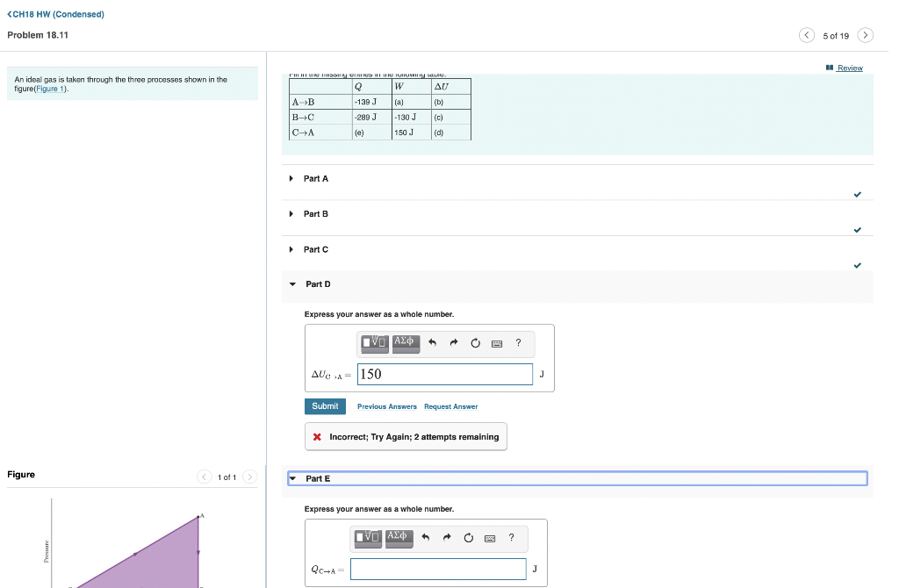Click the Submit button for Part D
This screenshot has height=588, width=899.
325,406
